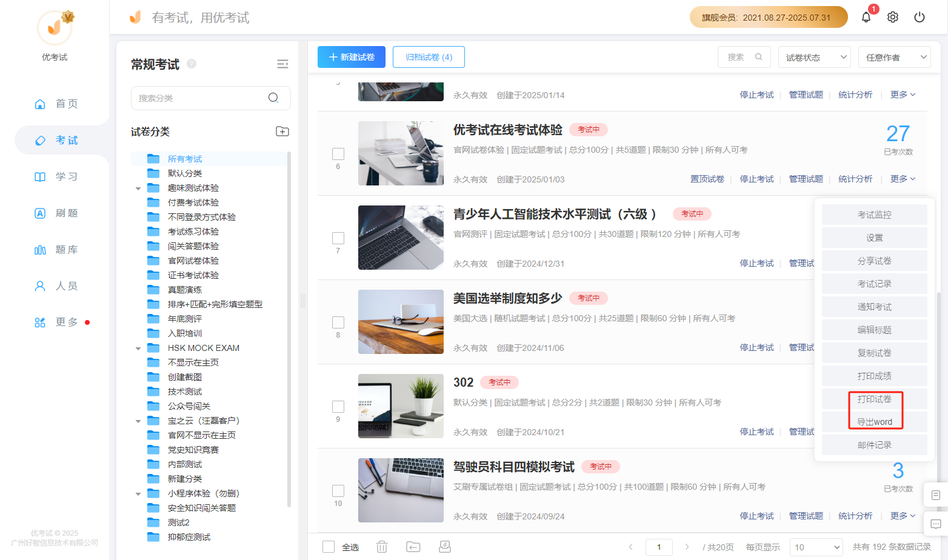The height and width of the screenshot is (560, 948).
Task: Open thumbnail of 美国选举制度知多少 exam
Action: pyautogui.click(x=401, y=322)
